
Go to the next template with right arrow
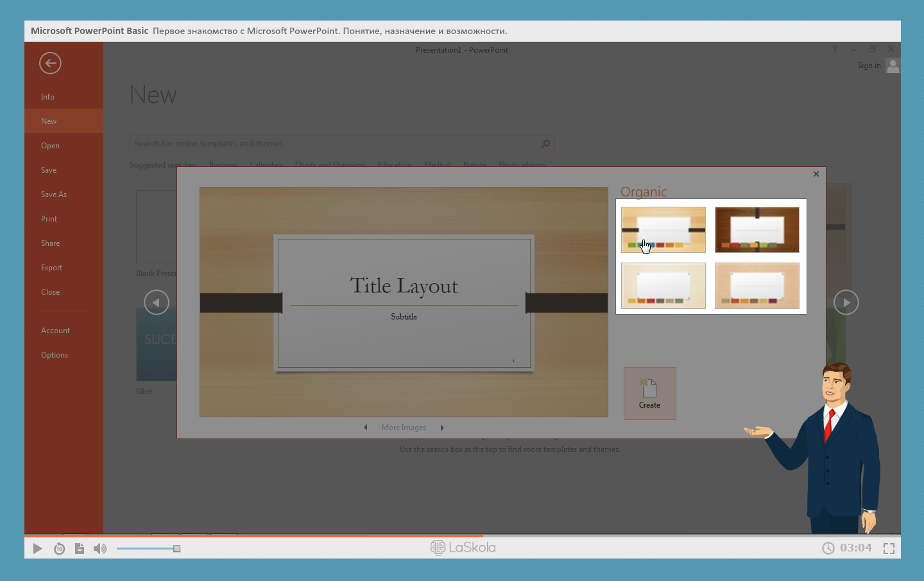(x=846, y=302)
